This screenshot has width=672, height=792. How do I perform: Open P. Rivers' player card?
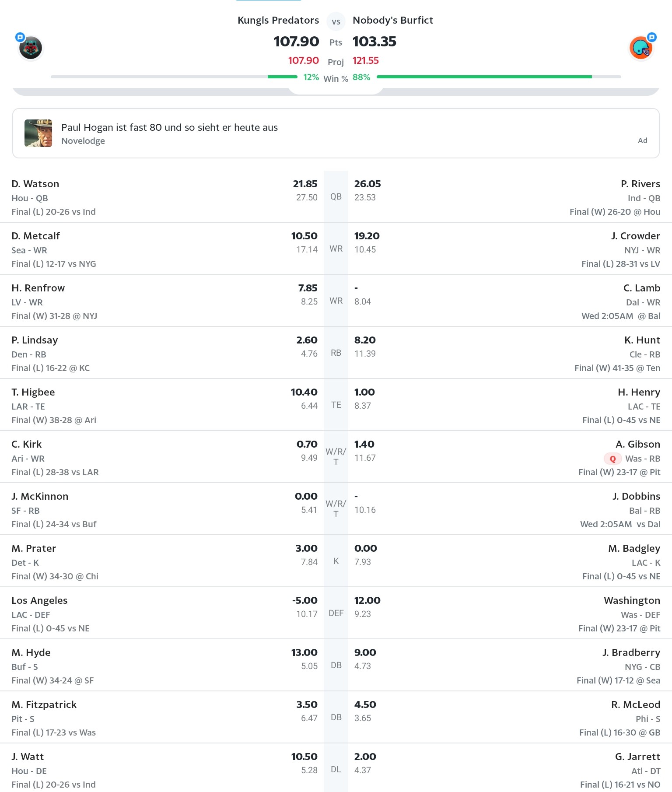640,184
